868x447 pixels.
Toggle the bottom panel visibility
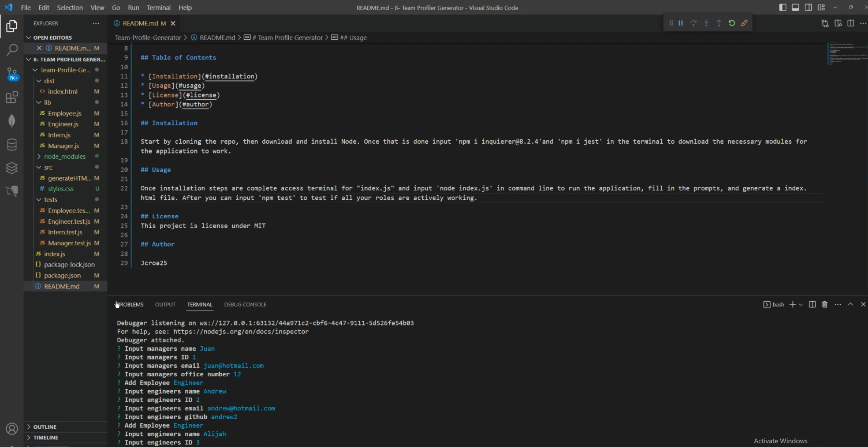click(795, 8)
